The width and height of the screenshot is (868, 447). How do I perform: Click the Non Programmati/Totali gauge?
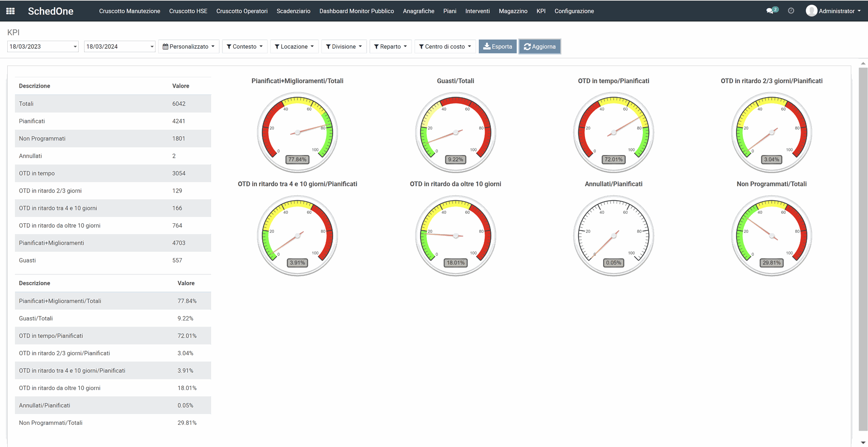tap(771, 235)
